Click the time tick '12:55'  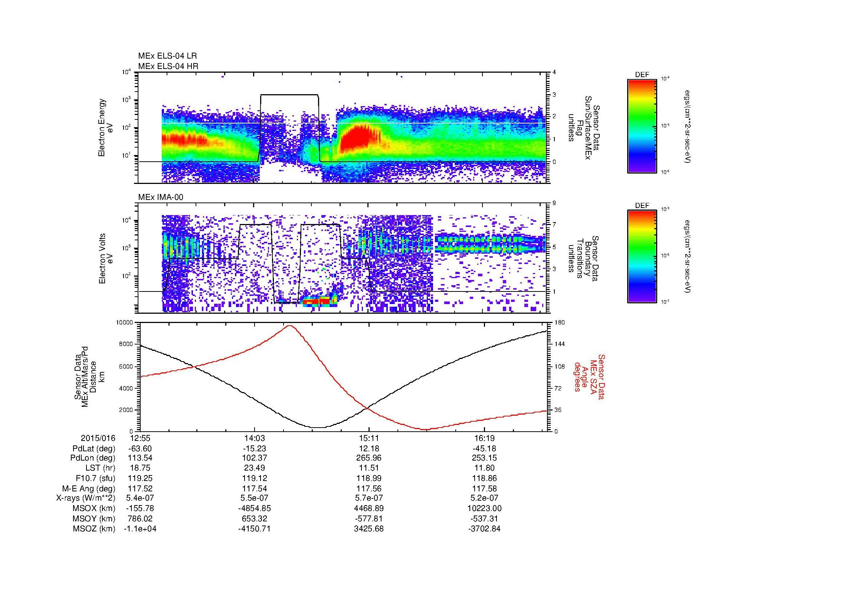[x=140, y=438]
